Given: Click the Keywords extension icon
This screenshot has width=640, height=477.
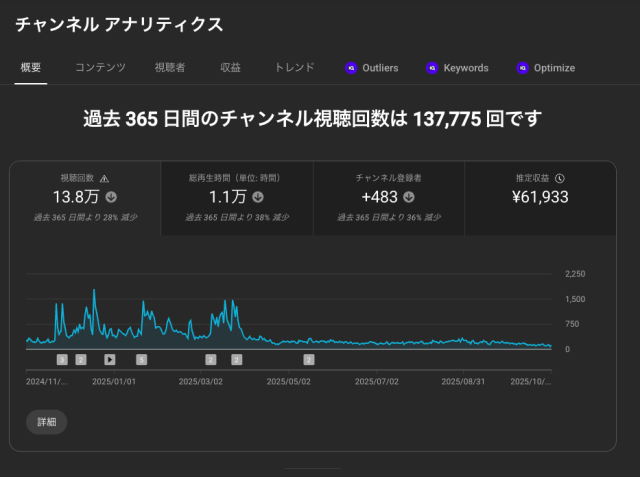Looking at the screenshot, I should (x=432, y=68).
